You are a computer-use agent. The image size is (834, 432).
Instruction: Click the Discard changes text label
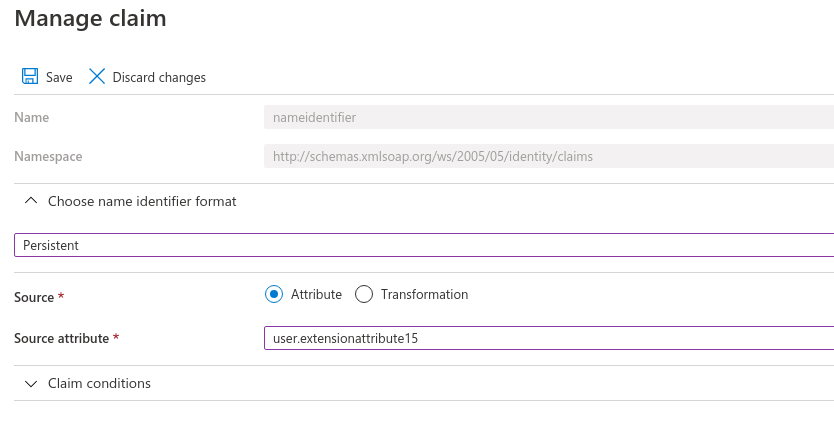(159, 77)
